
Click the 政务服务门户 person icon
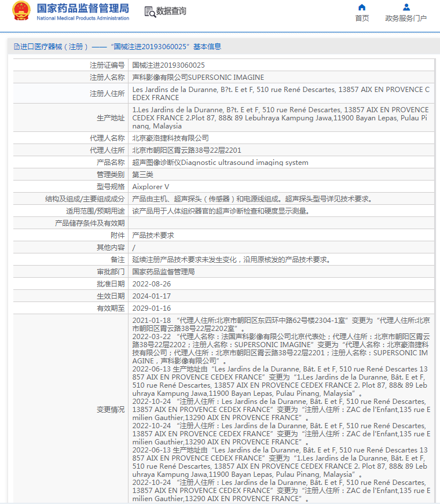[x=406, y=7]
